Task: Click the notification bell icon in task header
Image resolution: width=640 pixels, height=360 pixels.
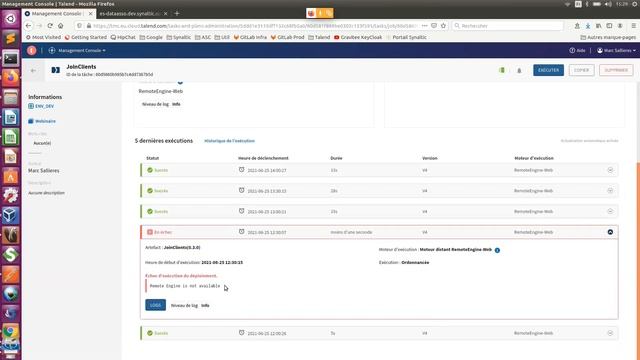Action: (519, 70)
